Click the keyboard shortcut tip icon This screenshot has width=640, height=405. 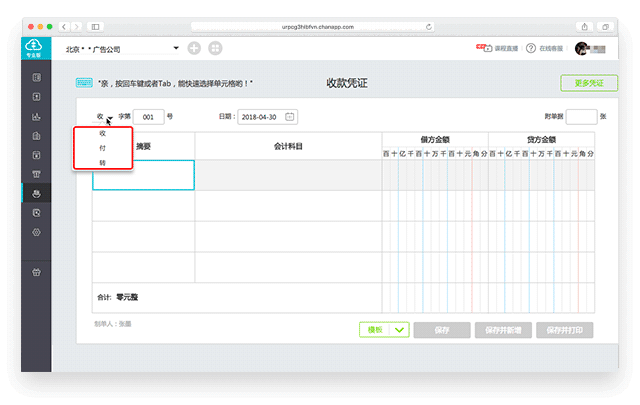(85, 84)
